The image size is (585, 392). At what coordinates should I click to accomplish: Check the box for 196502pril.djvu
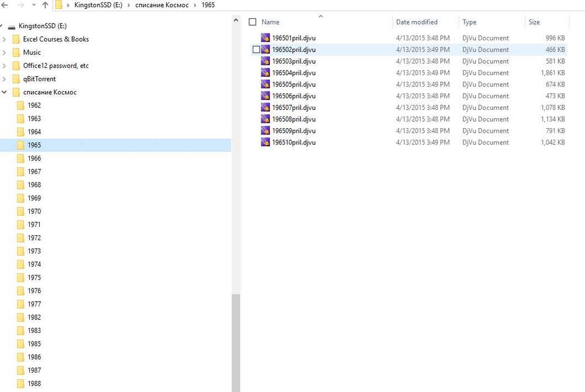(256, 50)
